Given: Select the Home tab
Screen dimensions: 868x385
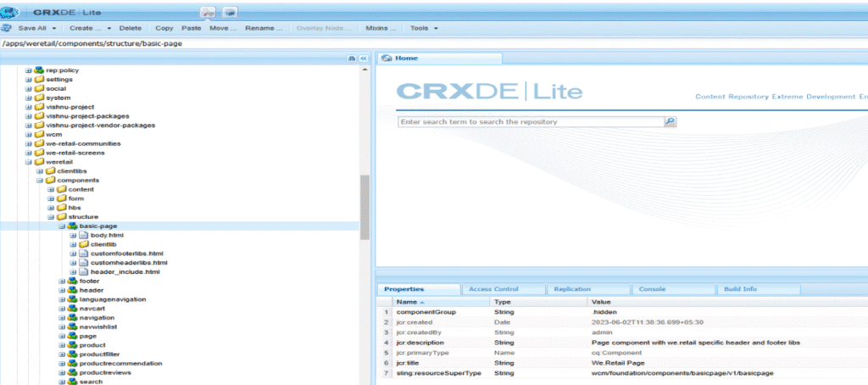Looking at the screenshot, I should click(441, 59).
